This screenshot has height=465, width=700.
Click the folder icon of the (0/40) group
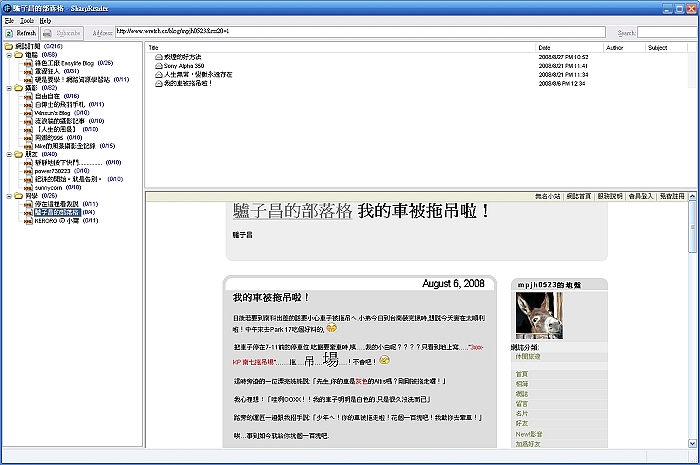point(18,154)
